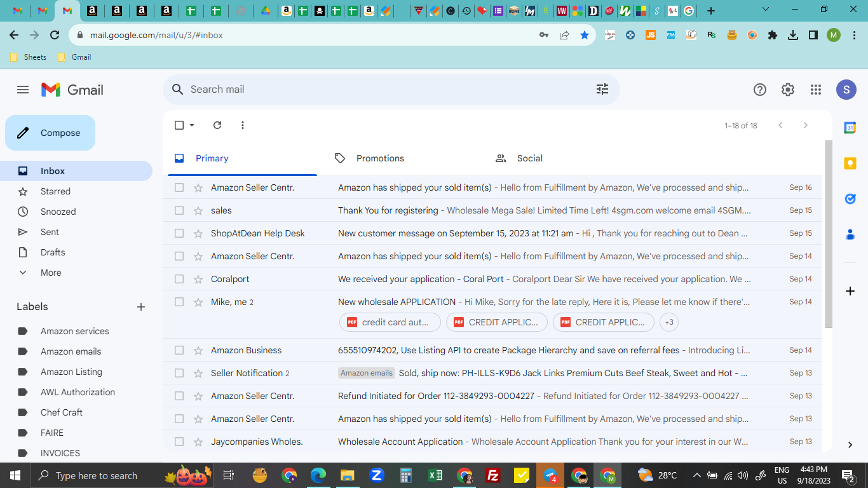Open the Amazon services label
Screen dimensions: 868x488
pyautogui.click(x=75, y=331)
